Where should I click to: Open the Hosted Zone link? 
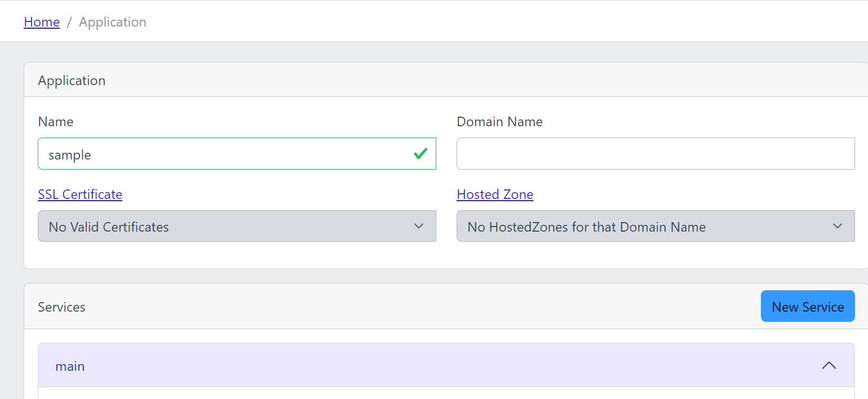[495, 194]
